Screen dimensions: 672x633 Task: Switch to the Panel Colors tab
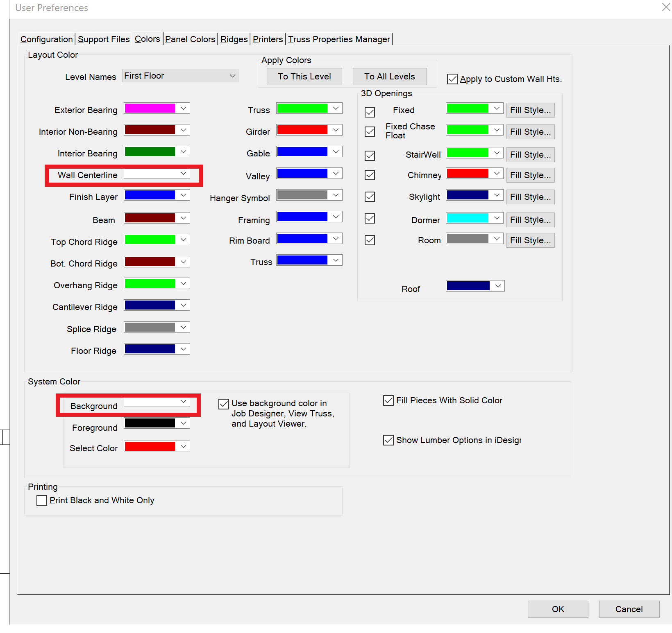click(x=190, y=39)
